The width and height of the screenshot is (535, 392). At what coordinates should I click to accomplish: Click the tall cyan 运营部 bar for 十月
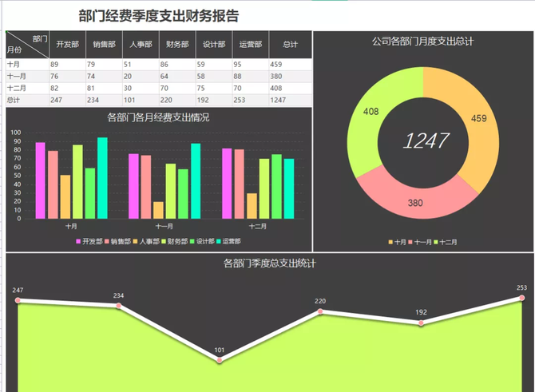102,178
